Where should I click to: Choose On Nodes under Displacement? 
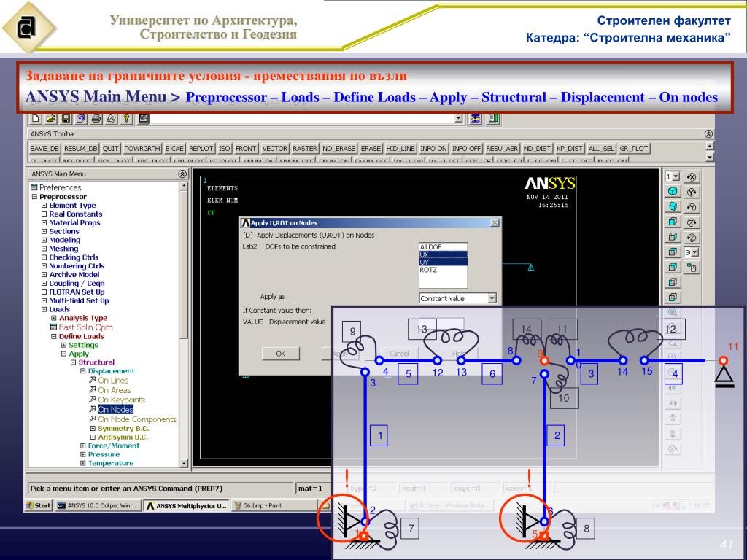point(116,410)
